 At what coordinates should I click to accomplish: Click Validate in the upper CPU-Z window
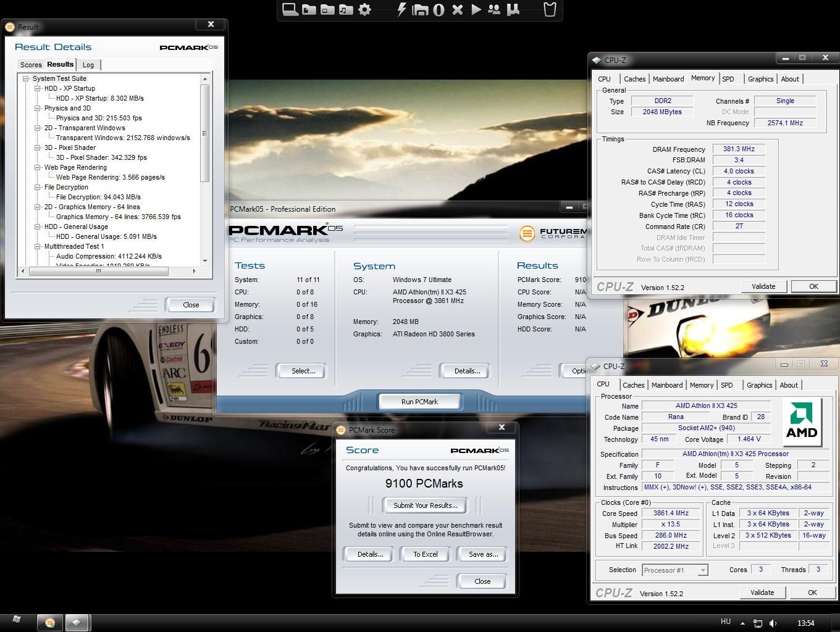tap(763, 286)
